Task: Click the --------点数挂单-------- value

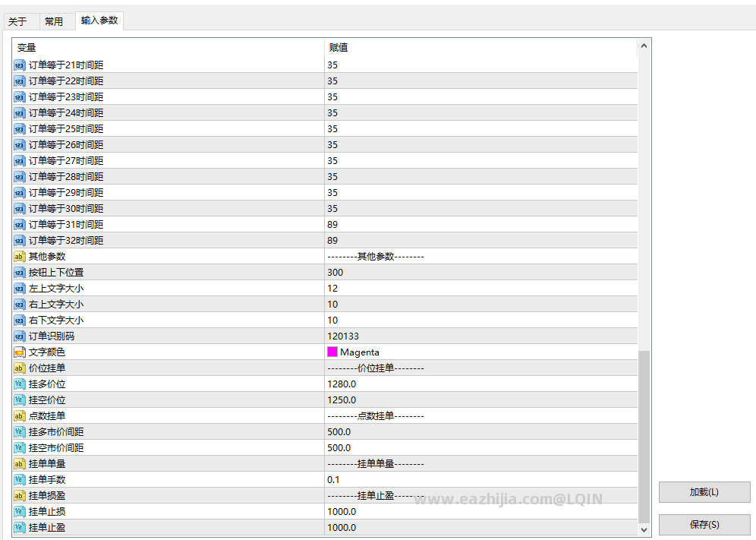Action: tap(376, 415)
